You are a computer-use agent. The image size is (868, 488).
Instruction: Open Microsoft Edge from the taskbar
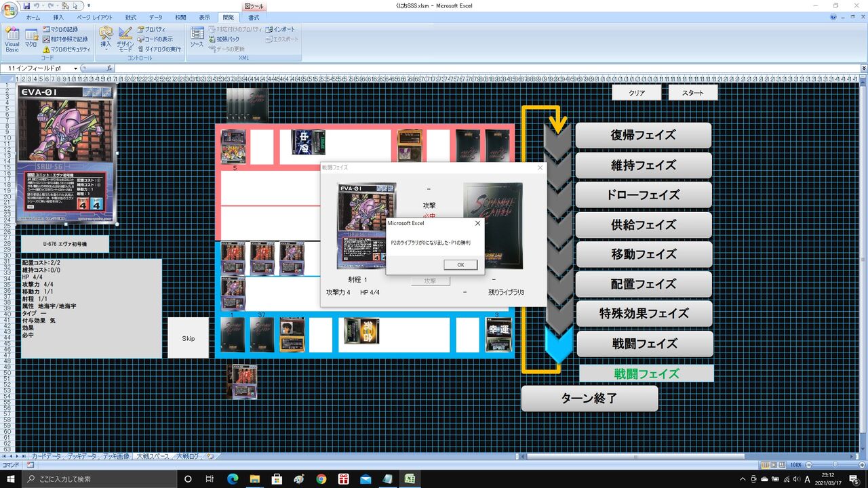232,479
